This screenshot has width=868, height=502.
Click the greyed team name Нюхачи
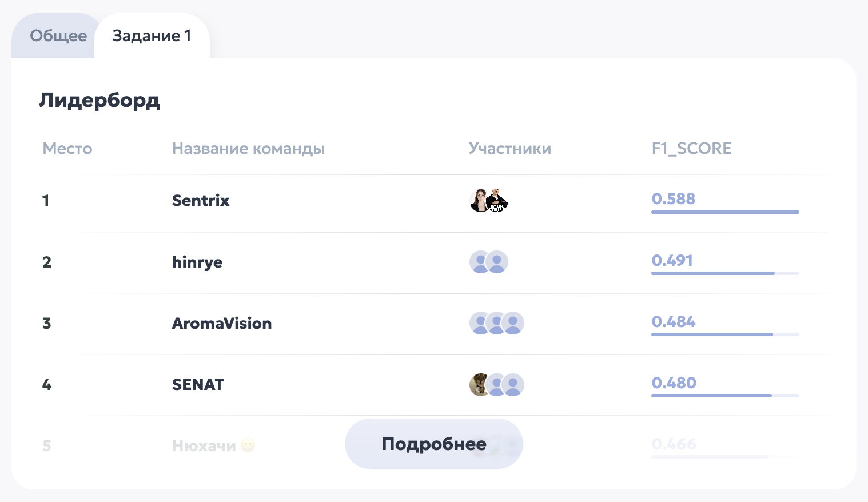click(x=205, y=445)
